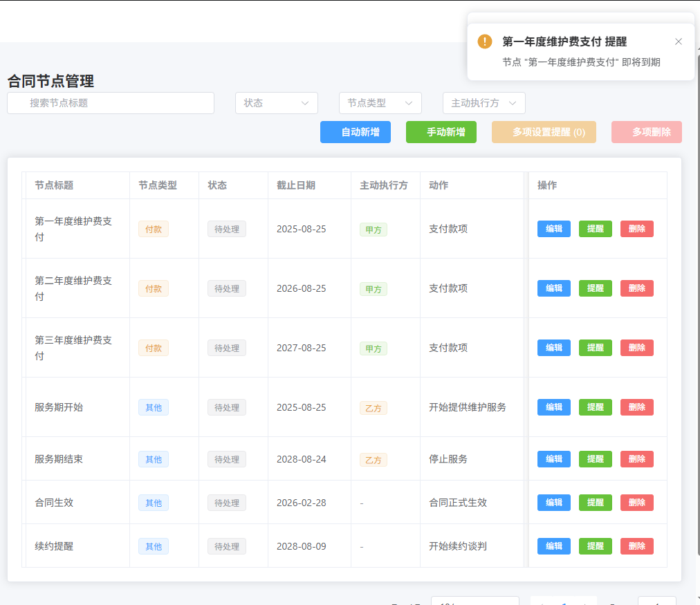Click the date 2027-08-25
This screenshot has width=700, height=605.
302,348
